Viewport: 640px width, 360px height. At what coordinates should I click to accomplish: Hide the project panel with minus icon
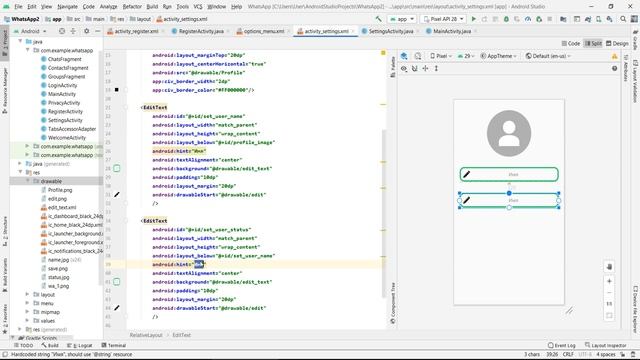point(98,31)
